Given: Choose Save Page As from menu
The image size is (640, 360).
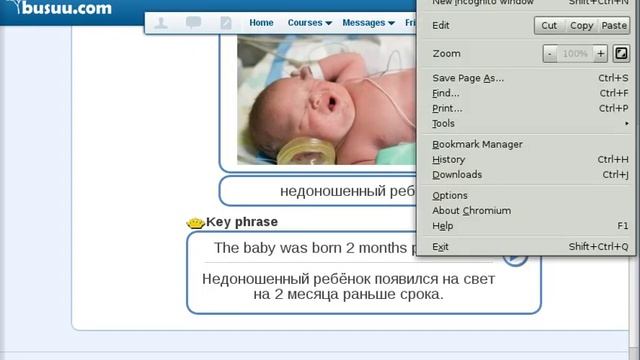Looking at the screenshot, I should 529,78.
